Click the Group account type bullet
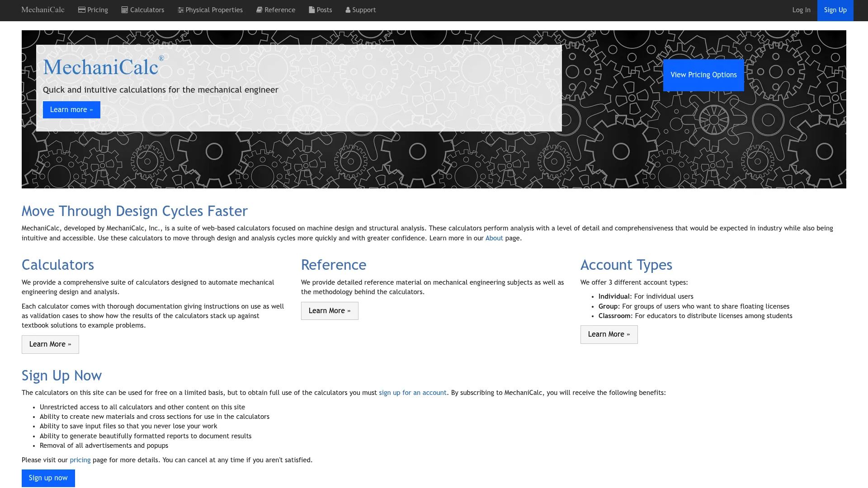Screen dimensions: 868x488 [x=694, y=306]
